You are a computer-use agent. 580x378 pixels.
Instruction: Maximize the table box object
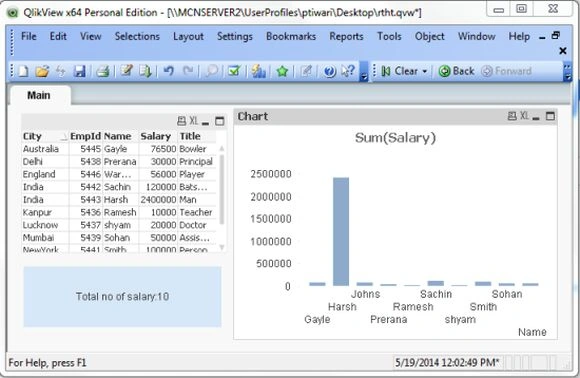(220, 121)
